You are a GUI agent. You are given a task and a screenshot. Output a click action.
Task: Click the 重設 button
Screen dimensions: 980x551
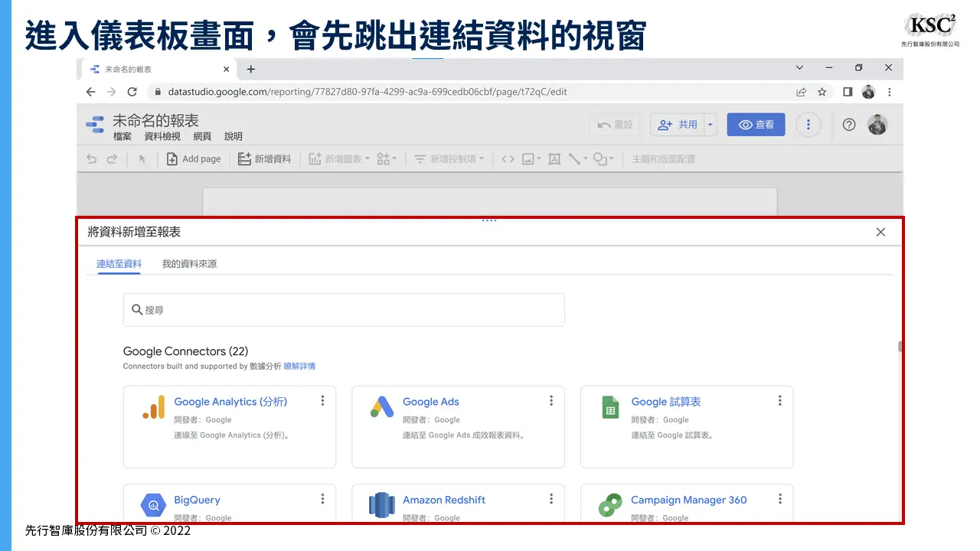click(x=616, y=125)
